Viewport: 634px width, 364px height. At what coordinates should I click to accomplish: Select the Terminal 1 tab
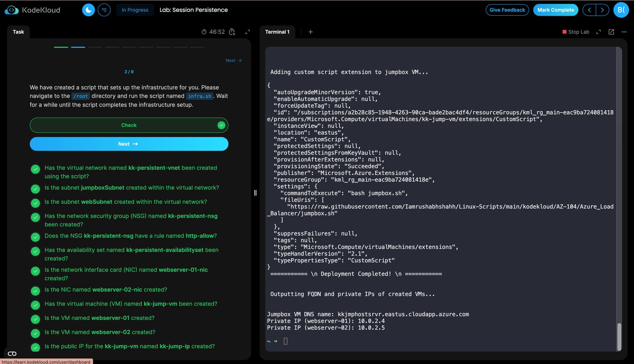[x=277, y=32]
